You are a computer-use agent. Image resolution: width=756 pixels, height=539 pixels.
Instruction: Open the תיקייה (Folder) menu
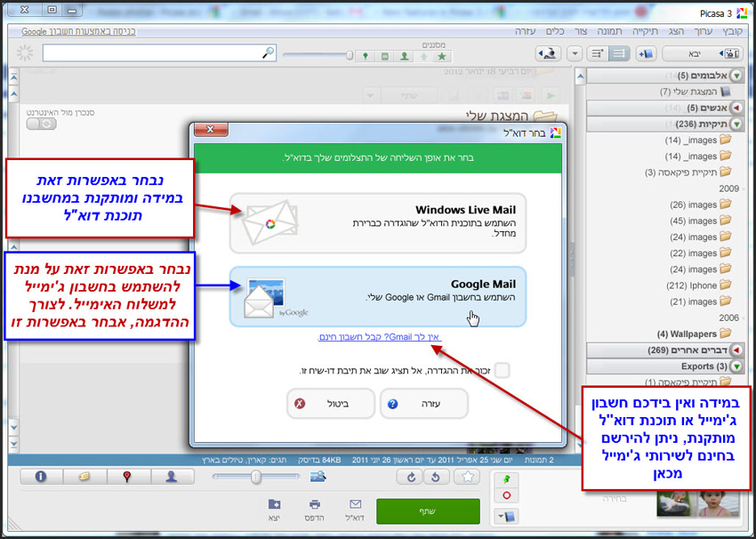click(645, 31)
